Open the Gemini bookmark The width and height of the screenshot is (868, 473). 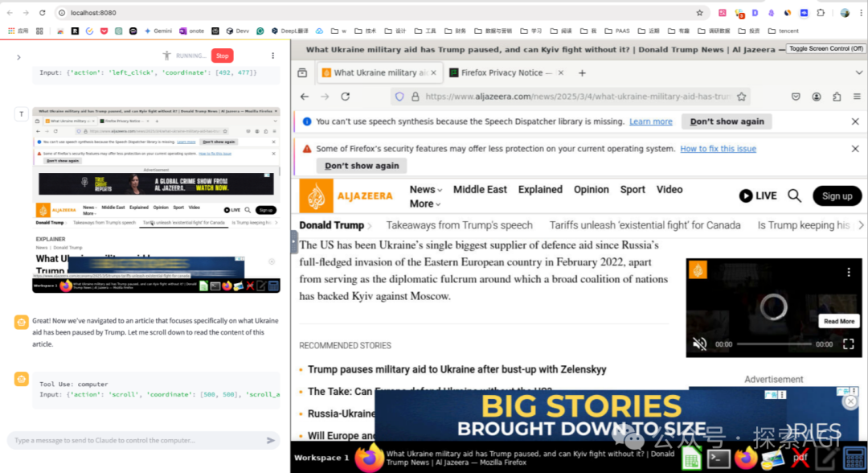click(158, 31)
